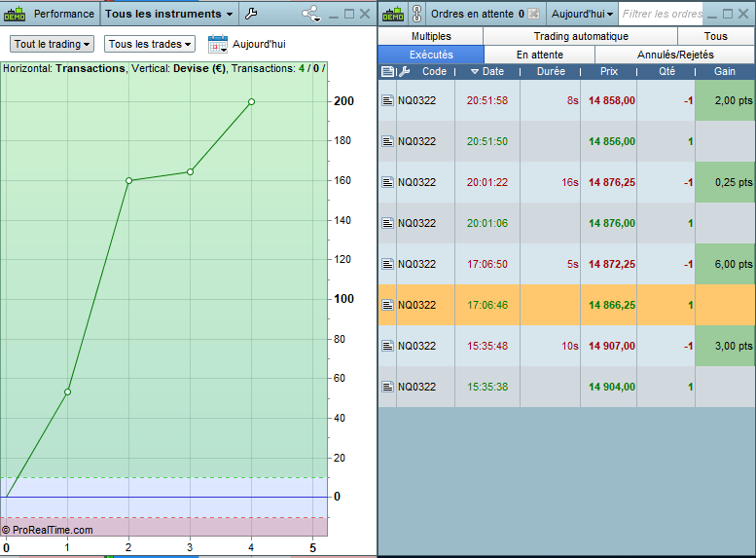
Task: Switch to Multiples tab
Action: 431,36
